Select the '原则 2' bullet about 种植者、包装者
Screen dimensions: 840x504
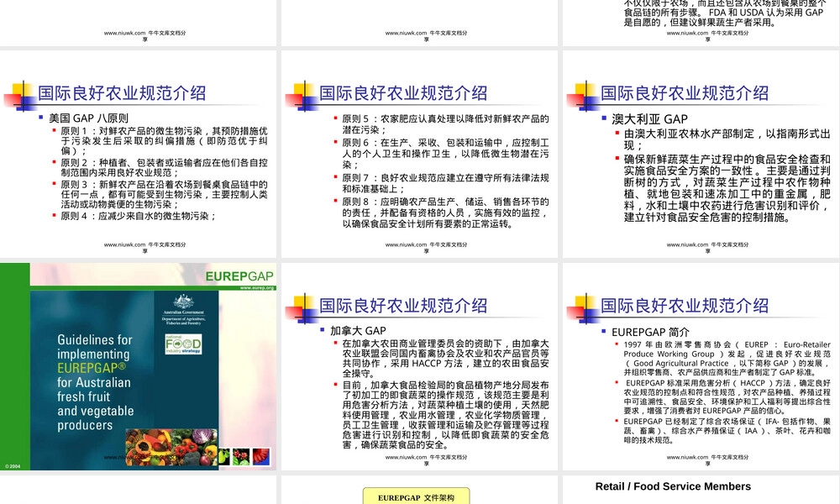[164, 168]
